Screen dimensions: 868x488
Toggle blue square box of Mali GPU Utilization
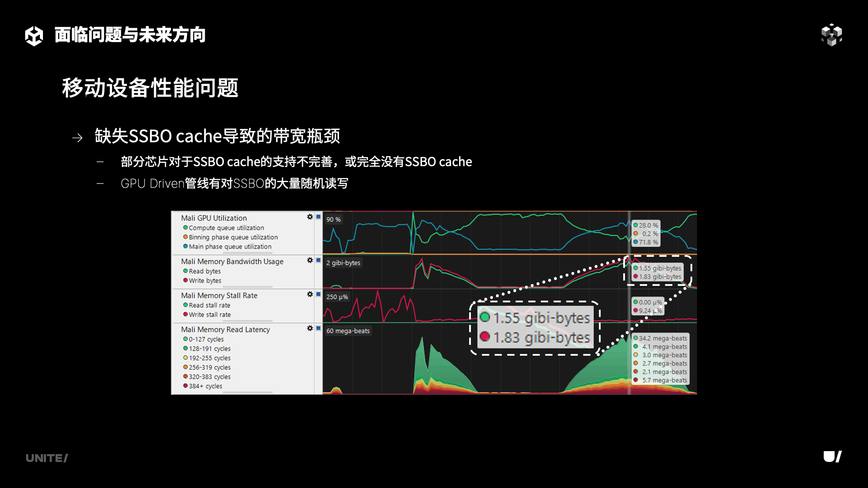point(319,217)
